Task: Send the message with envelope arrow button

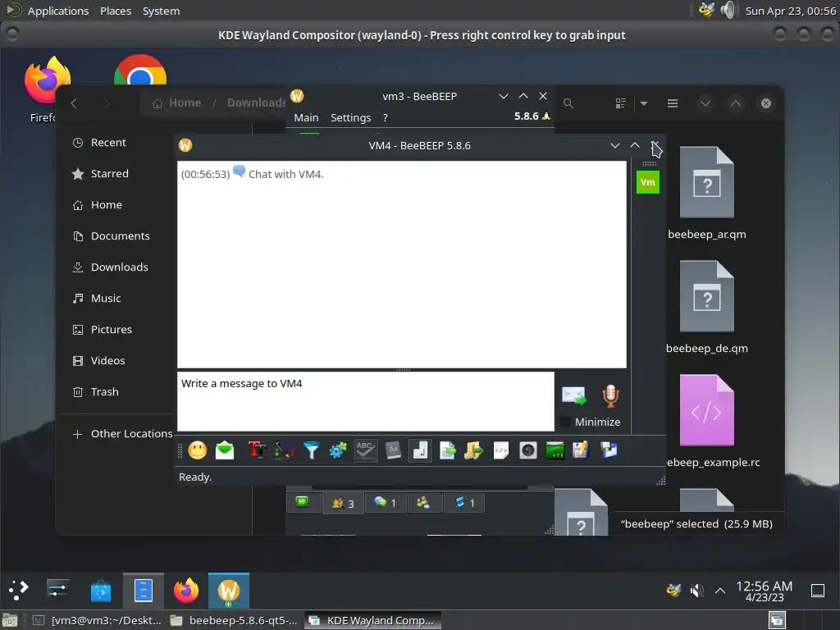Action: [574, 396]
